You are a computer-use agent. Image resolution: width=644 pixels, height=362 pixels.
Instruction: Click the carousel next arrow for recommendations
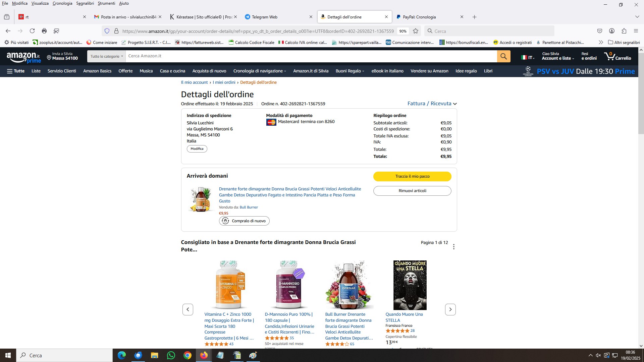coord(450,309)
